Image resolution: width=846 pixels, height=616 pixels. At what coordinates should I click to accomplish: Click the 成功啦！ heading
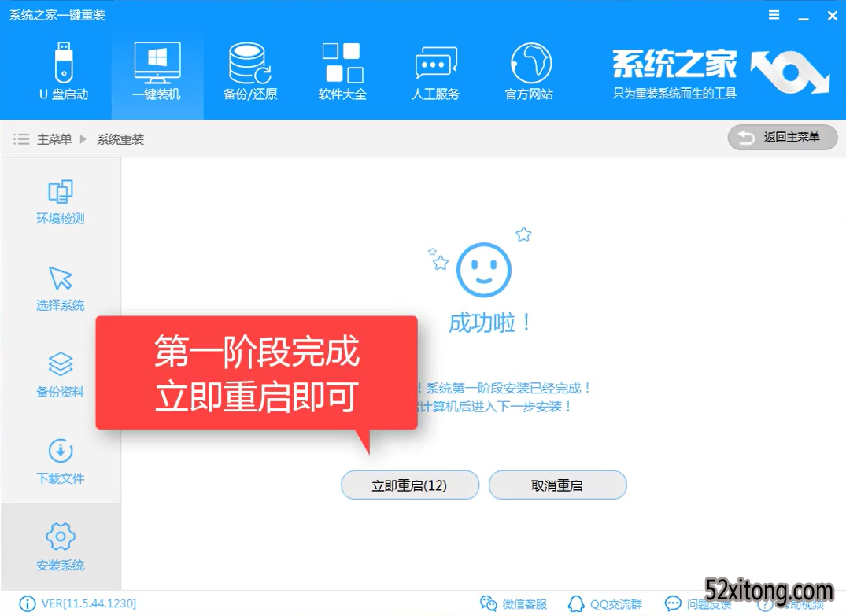pos(490,323)
